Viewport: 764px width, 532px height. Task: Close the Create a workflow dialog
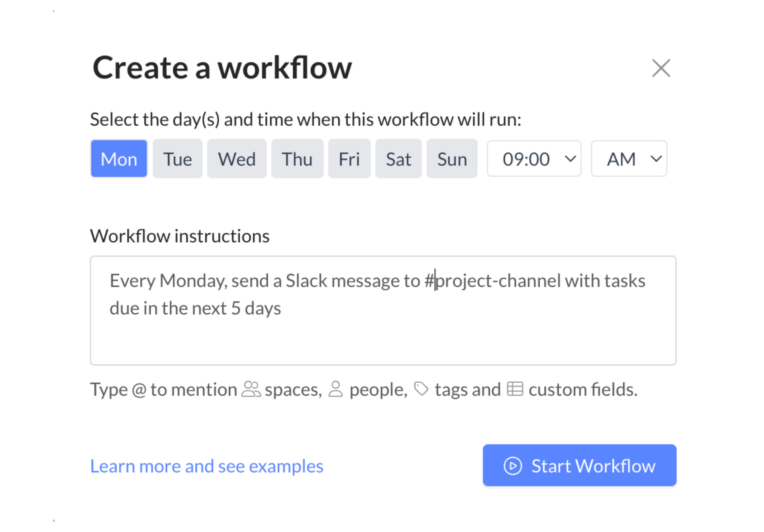pyautogui.click(x=661, y=68)
